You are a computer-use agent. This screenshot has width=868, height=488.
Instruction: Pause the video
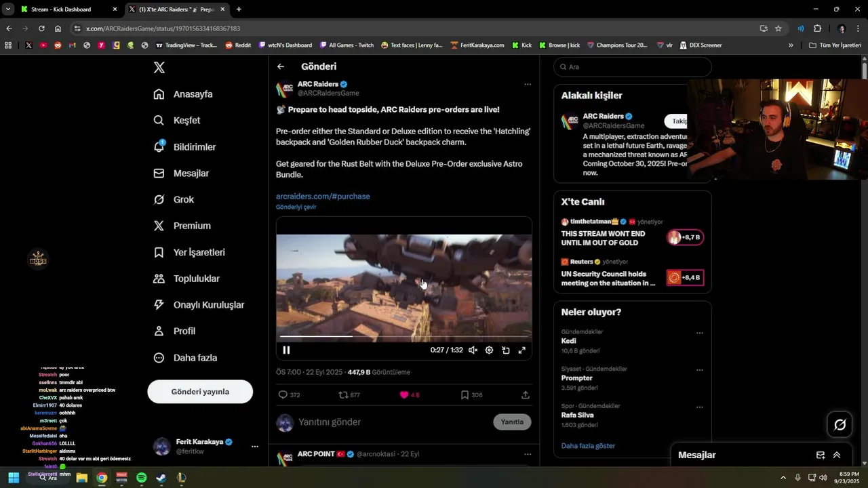click(286, 350)
